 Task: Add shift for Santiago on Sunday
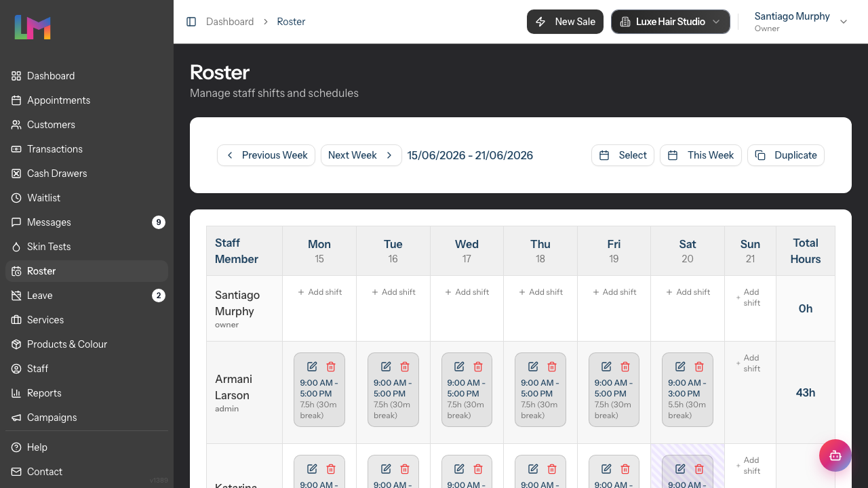tap(750, 298)
